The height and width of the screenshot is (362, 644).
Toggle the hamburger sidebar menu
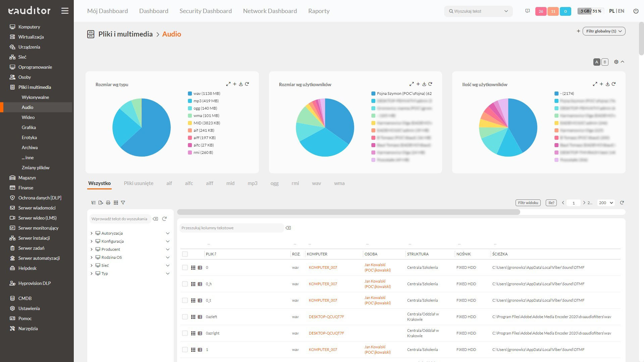click(65, 11)
